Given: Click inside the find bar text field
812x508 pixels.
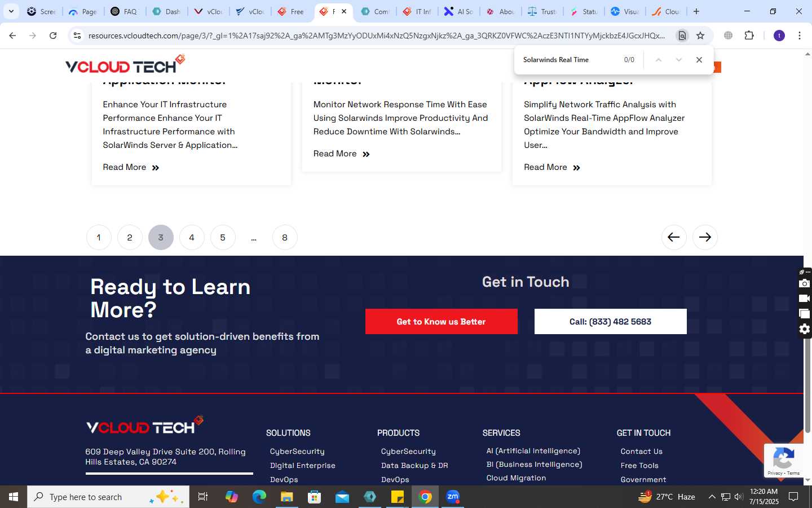Looking at the screenshot, I should 570,60.
